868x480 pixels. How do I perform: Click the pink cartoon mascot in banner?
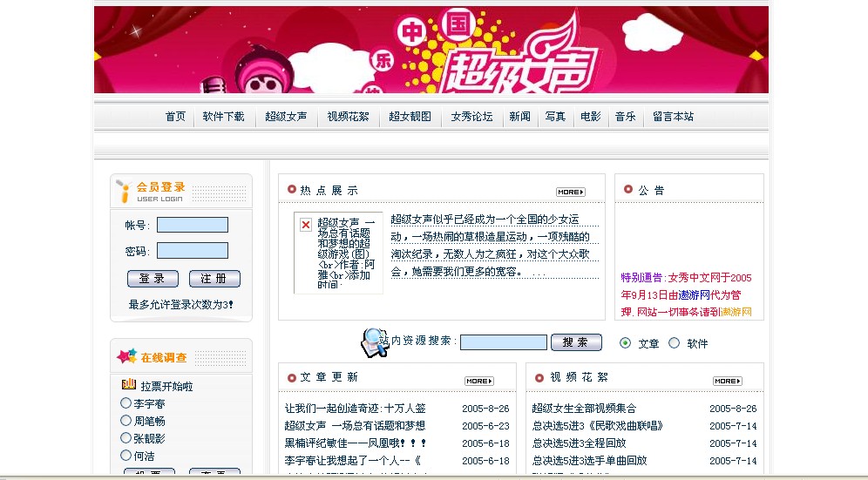[x=264, y=71]
